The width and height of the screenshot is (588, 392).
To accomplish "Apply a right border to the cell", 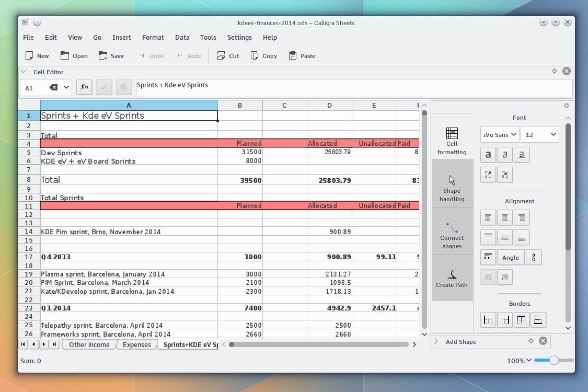I will point(505,319).
